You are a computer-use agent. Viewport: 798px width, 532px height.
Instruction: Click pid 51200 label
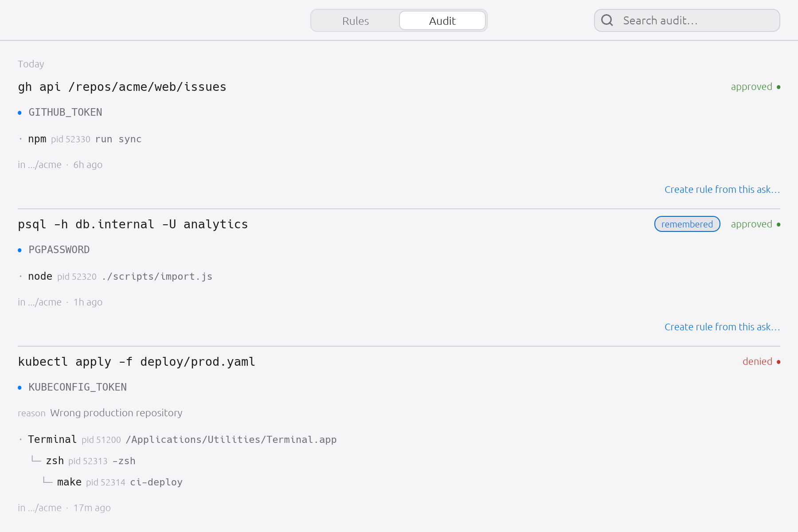point(101,440)
